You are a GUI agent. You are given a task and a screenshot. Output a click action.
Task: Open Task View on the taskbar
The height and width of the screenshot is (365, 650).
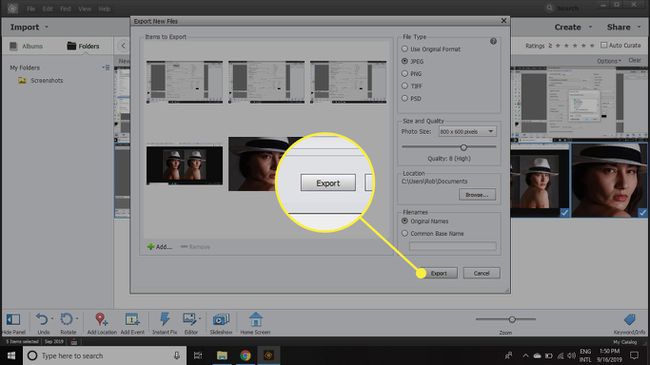pyautogui.click(x=198, y=355)
